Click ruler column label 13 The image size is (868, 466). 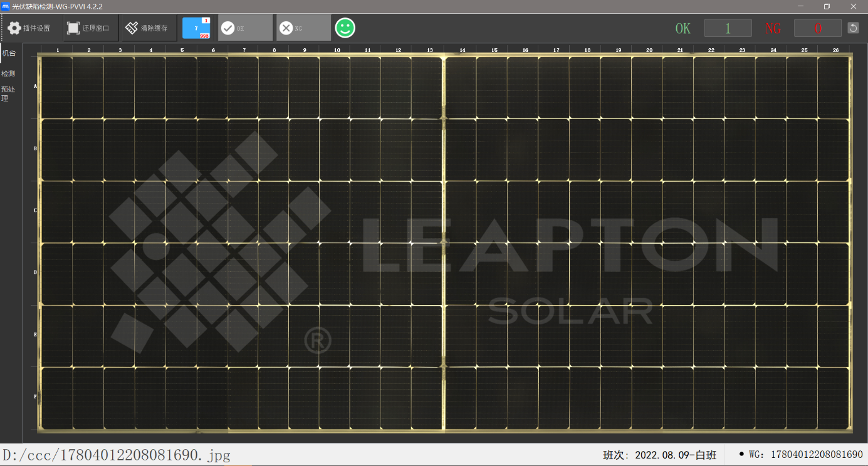click(x=430, y=49)
